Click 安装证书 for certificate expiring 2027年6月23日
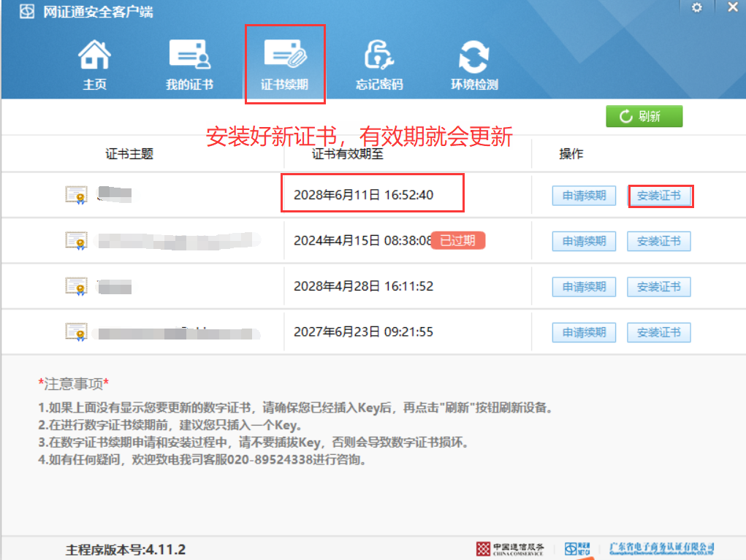 click(659, 332)
